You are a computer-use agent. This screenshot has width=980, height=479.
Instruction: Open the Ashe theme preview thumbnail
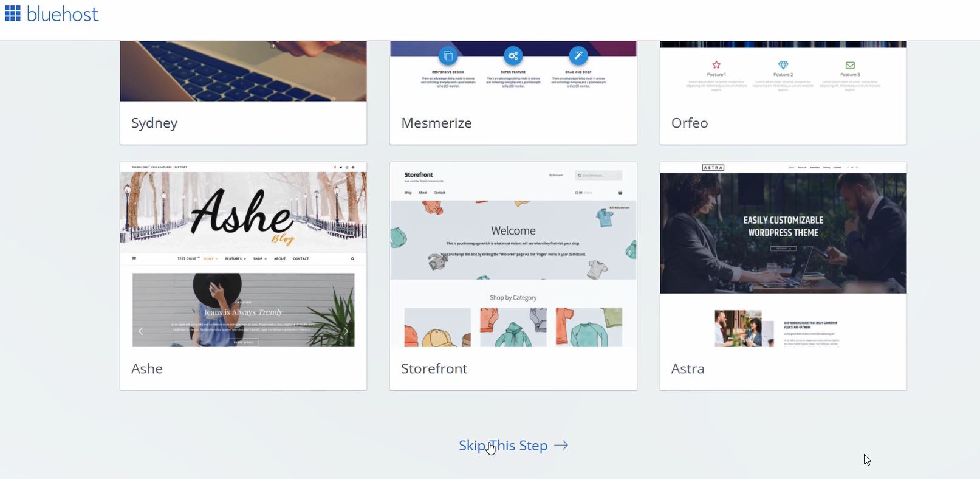(243, 255)
